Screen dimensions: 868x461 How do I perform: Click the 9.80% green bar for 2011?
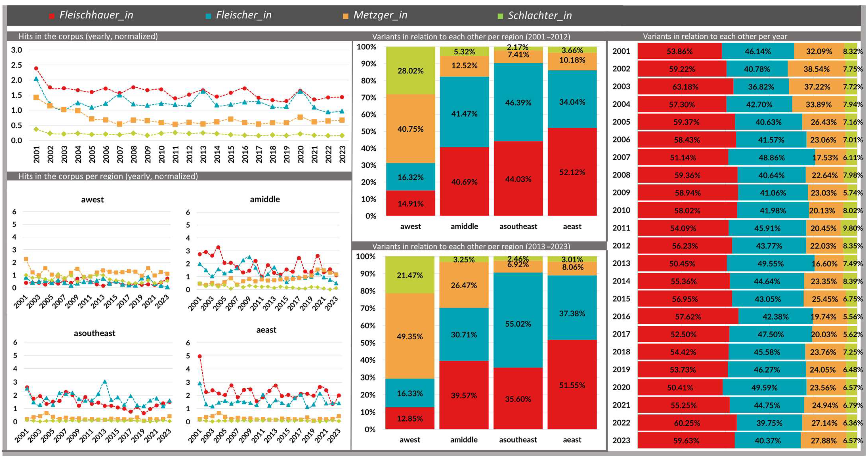click(849, 228)
